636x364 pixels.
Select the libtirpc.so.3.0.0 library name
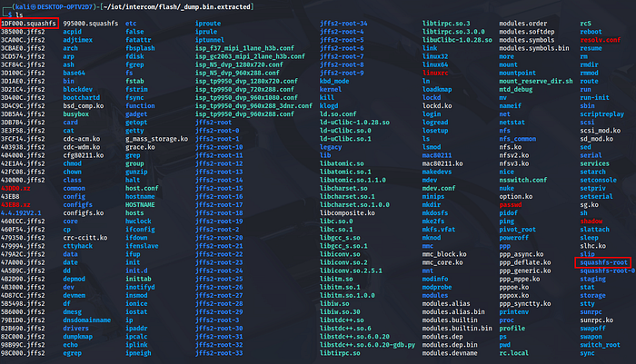[453, 32]
